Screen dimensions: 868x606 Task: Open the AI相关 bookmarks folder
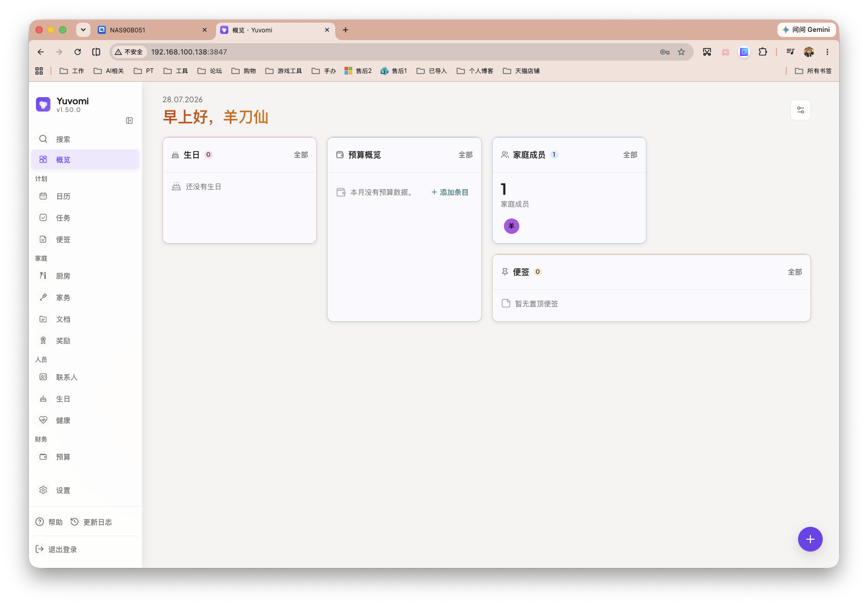pyautogui.click(x=109, y=71)
